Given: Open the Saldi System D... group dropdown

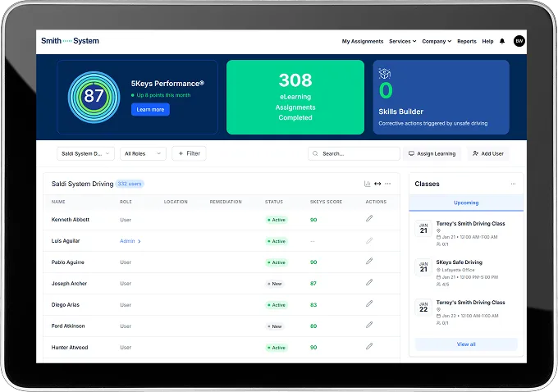Looking at the screenshot, I should point(86,153).
